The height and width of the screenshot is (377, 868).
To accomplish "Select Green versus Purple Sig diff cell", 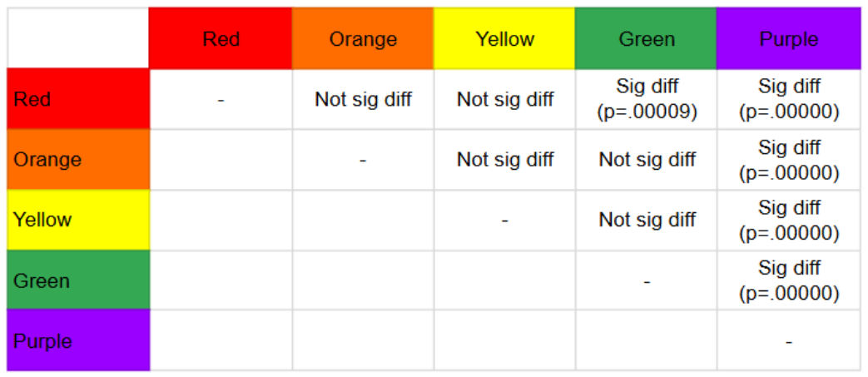I will click(789, 280).
